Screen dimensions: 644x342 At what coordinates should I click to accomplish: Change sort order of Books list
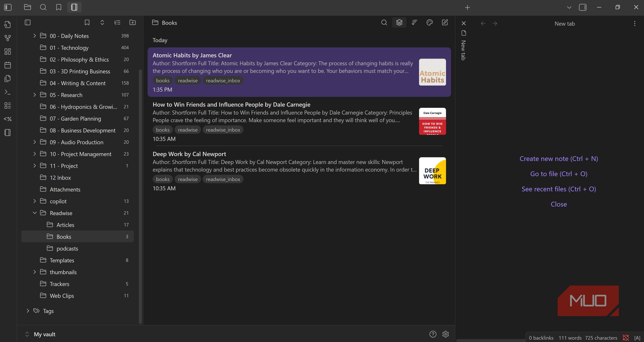pos(415,23)
